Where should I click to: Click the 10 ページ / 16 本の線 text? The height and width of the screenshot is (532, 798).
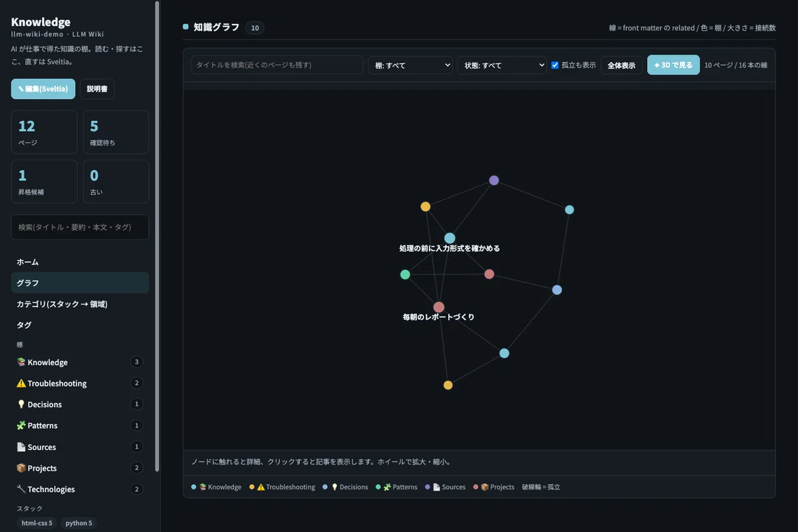click(736, 65)
